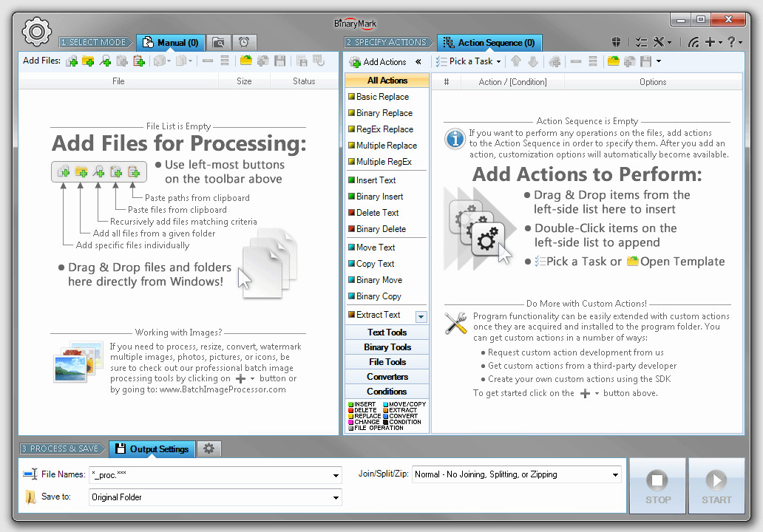Collapse the actions list with double chevron
Viewport: 763px width, 532px height.
pyautogui.click(x=418, y=62)
